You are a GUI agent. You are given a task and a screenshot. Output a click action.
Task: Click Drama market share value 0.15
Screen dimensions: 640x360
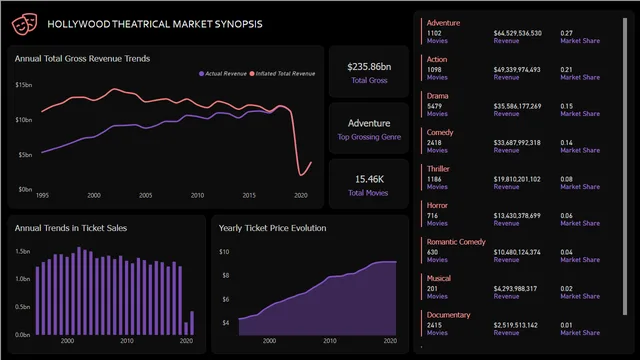(566, 106)
